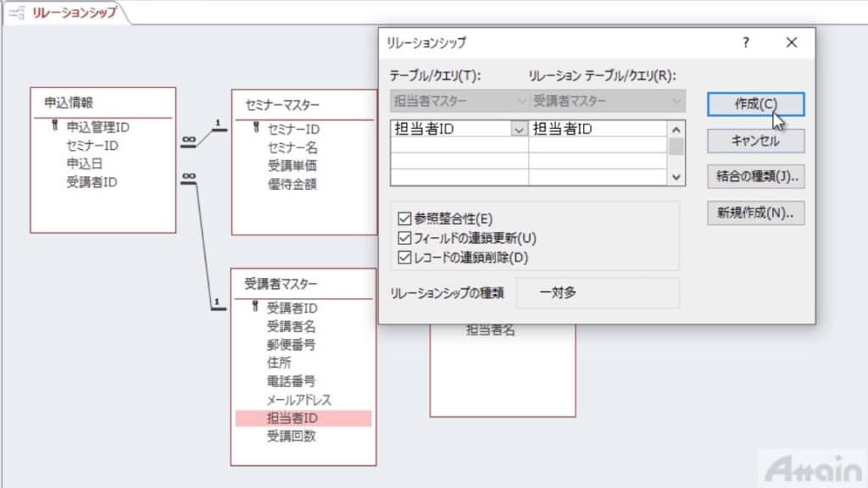Click the primary key icon beside 受講者ID
This screenshot has height=488, width=868.
point(255,308)
